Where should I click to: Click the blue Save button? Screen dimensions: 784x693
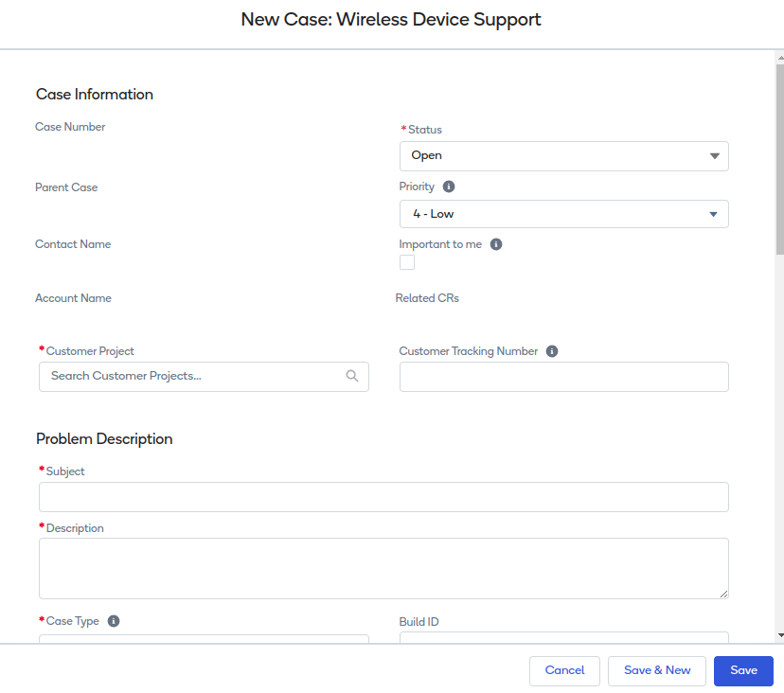point(743,670)
